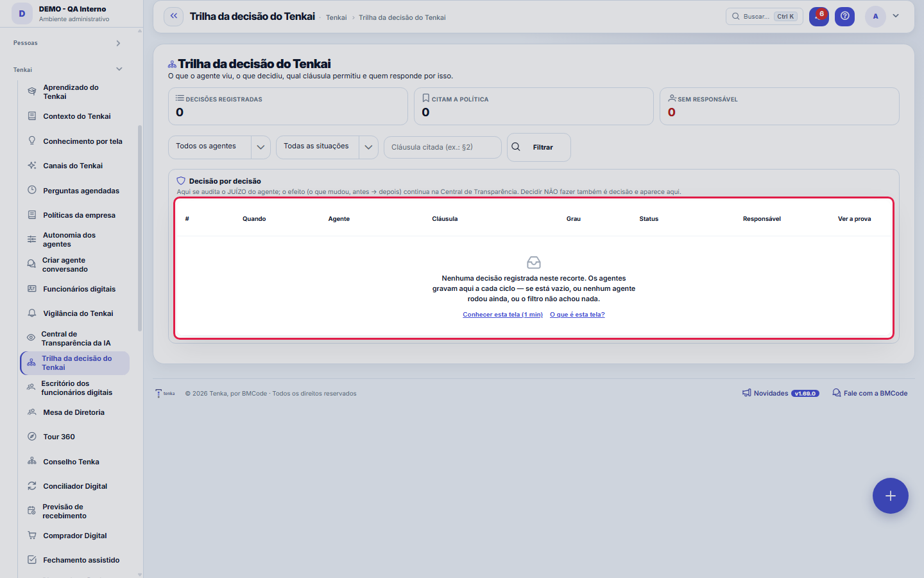Open the help question-mark icon
924x578 pixels.
(845, 17)
